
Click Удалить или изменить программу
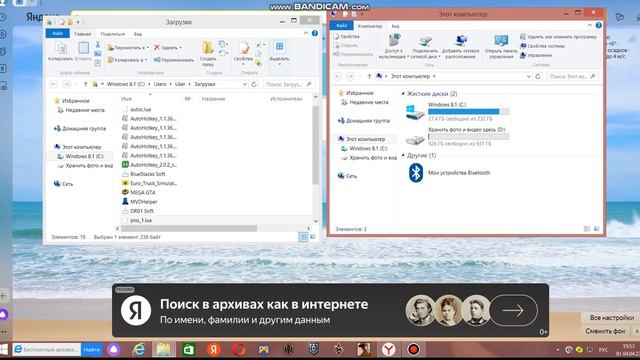pyautogui.click(x=558, y=37)
